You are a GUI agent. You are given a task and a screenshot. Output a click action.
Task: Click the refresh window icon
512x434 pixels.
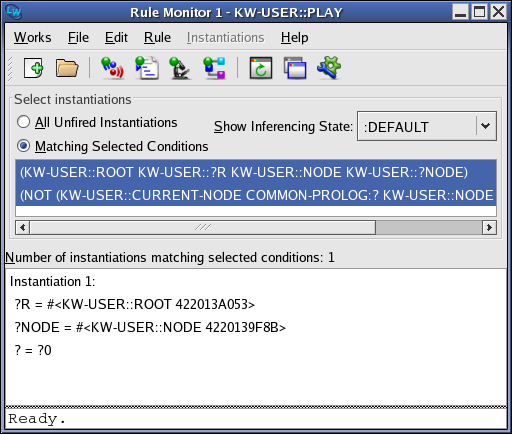[261, 68]
